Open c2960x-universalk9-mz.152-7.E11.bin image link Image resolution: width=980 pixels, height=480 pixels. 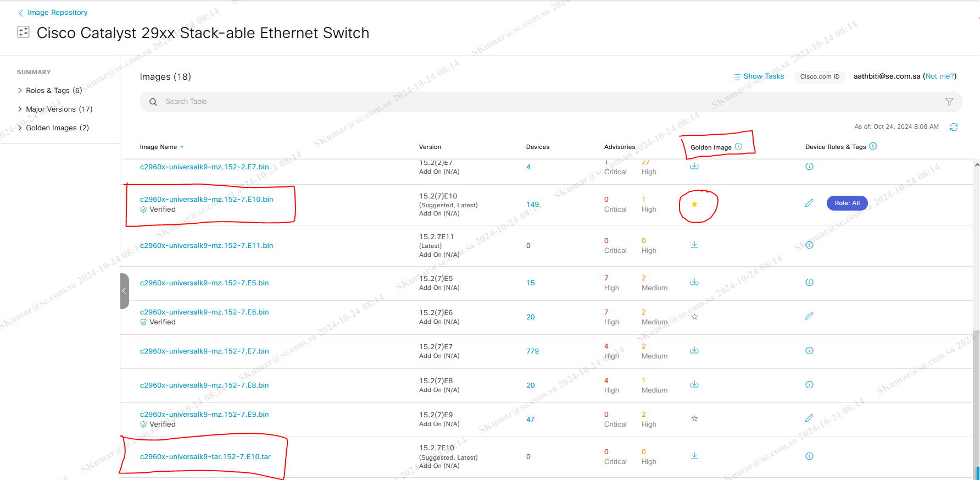coord(207,245)
